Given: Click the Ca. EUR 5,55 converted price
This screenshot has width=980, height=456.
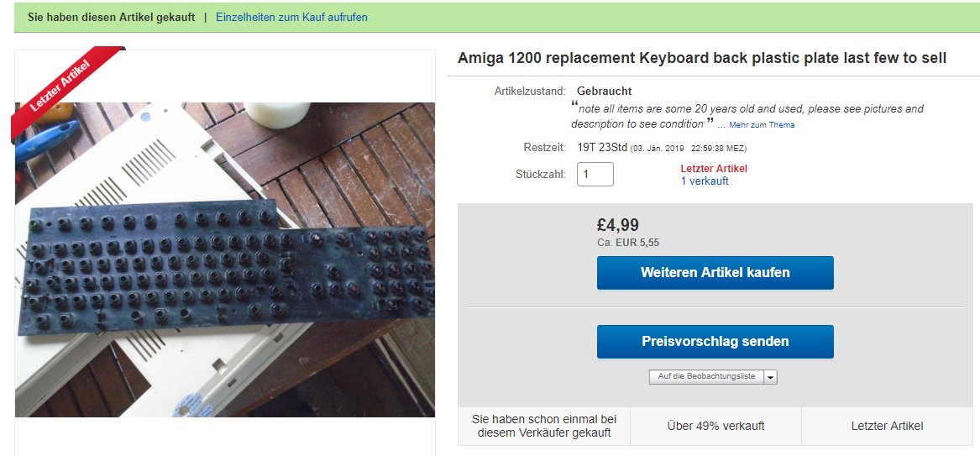Looking at the screenshot, I should coord(628,243).
